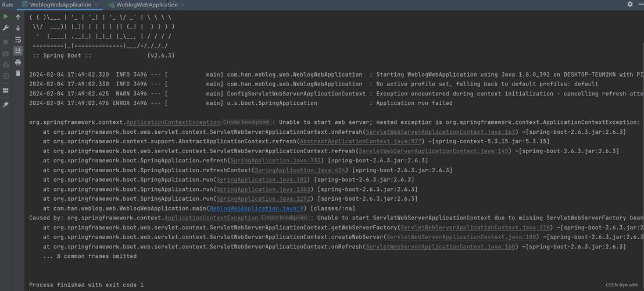Jump to WeblogWebApplication.java:9 source

256,208
